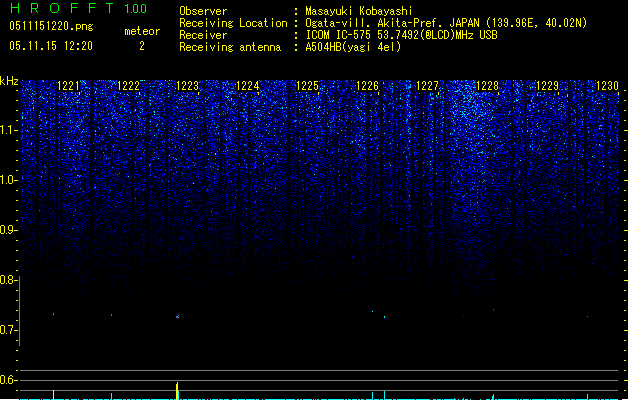Click the red meteor echo dot near 1223
629x400 pixels.
177,317
